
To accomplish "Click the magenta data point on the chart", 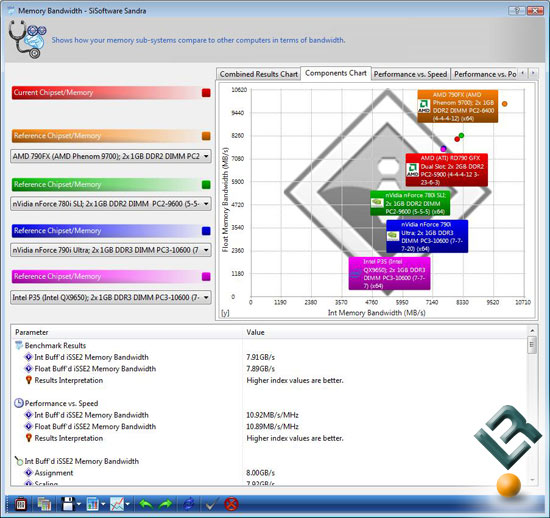I will [443, 149].
